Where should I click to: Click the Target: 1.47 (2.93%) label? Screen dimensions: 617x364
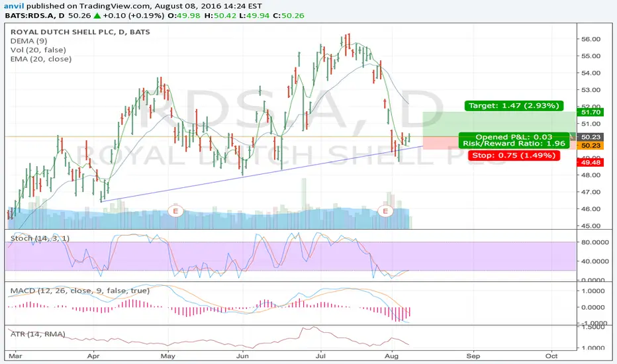[x=514, y=105]
